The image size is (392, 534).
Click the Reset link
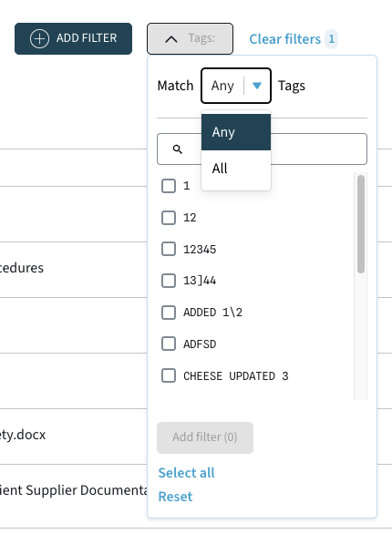coord(175,497)
